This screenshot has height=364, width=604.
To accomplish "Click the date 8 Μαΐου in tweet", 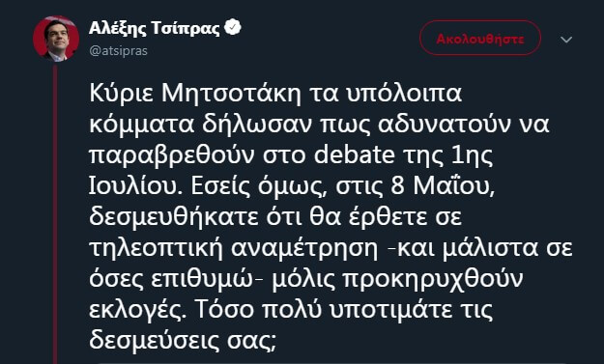I will pyautogui.click(x=443, y=185).
